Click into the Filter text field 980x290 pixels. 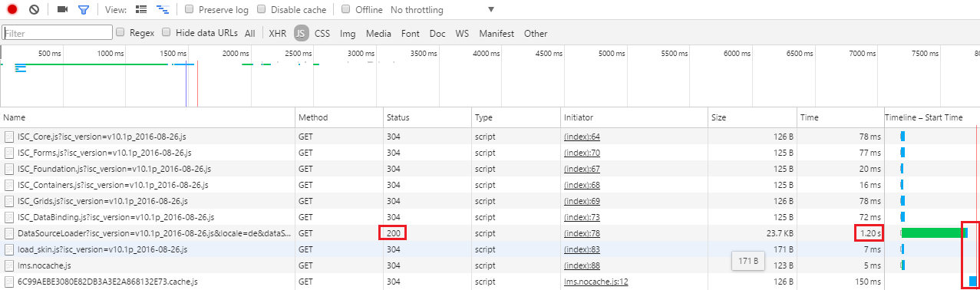click(x=58, y=33)
